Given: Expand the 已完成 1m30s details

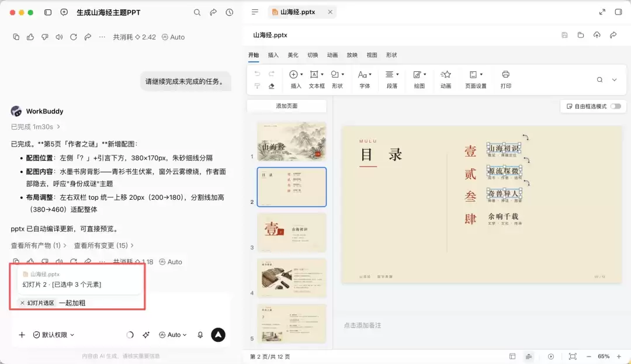Looking at the screenshot, I should 36,127.
